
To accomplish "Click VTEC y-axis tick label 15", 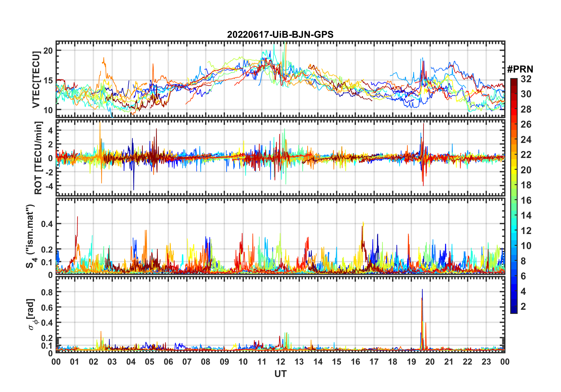I will click(48, 80).
